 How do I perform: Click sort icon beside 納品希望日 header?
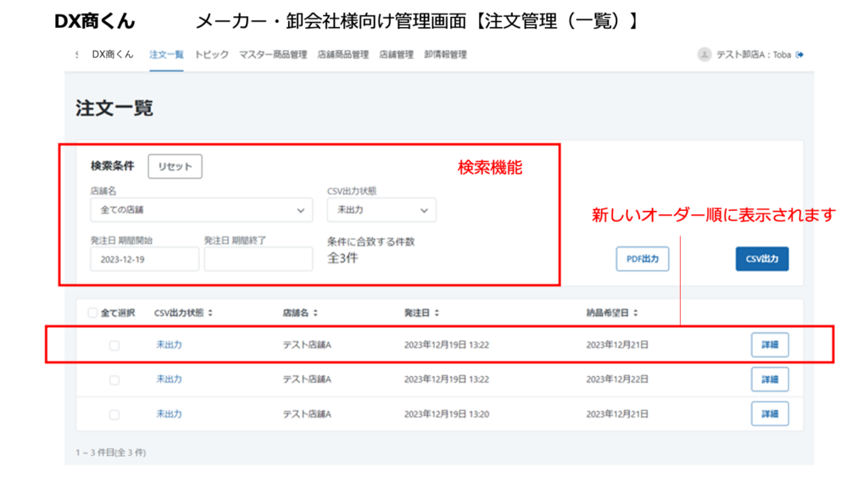pos(636,313)
